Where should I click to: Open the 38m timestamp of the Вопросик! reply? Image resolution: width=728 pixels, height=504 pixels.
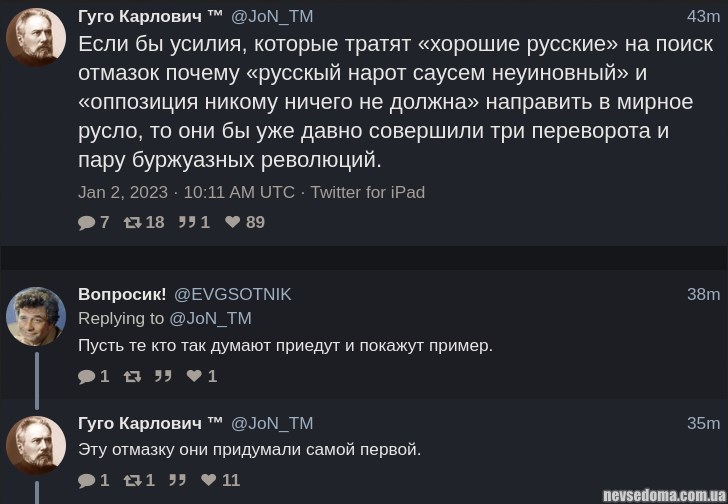[x=703, y=294]
